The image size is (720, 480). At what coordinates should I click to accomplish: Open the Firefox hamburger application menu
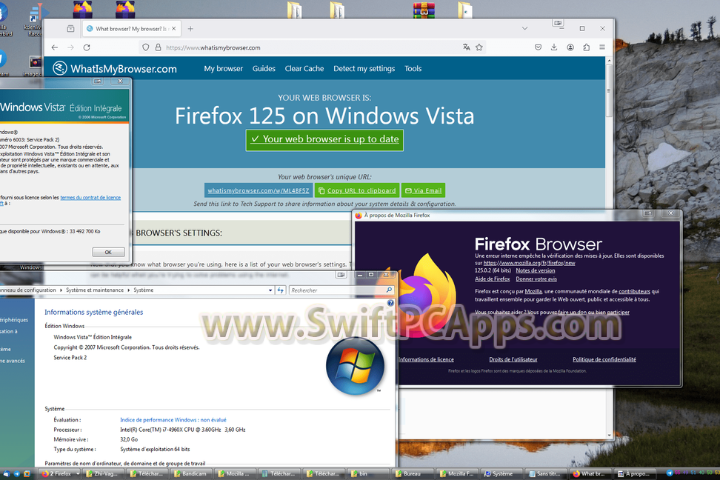[x=602, y=47]
